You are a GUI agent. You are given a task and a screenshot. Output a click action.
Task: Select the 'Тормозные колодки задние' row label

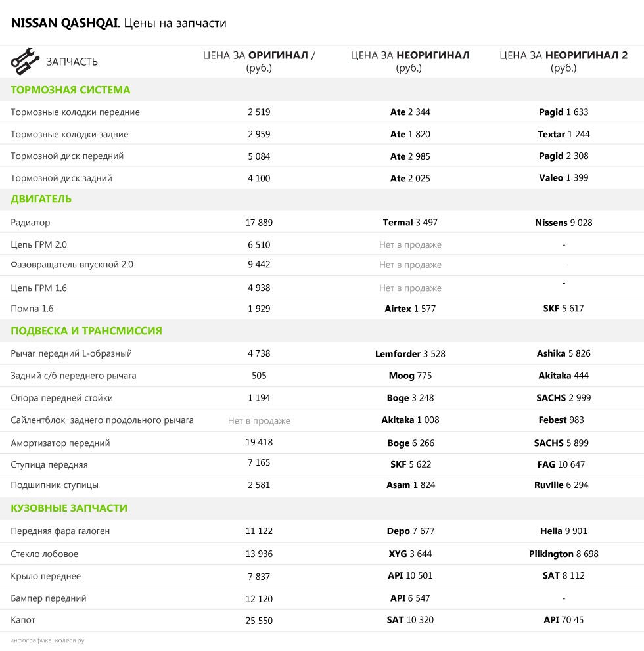pyautogui.click(x=70, y=135)
